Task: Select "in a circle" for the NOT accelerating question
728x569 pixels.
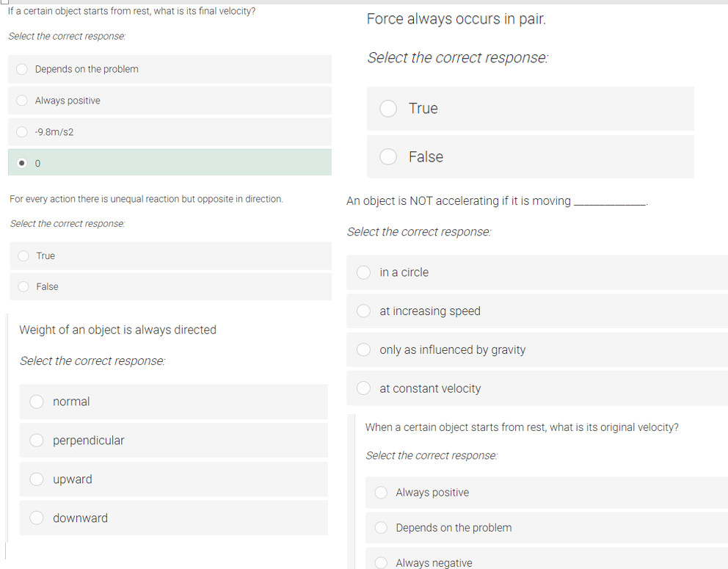Action: point(363,272)
